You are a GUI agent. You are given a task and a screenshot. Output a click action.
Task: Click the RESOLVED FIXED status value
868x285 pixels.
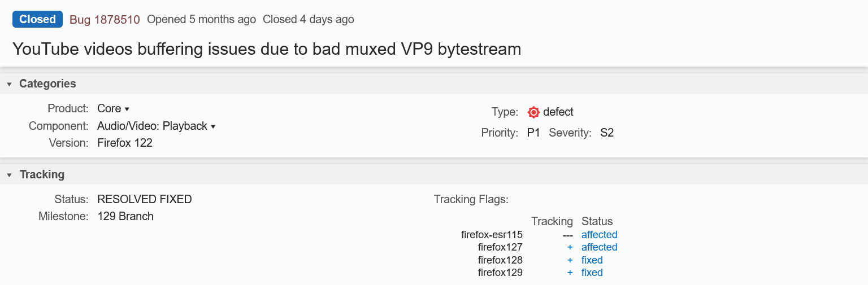pyautogui.click(x=145, y=199)
